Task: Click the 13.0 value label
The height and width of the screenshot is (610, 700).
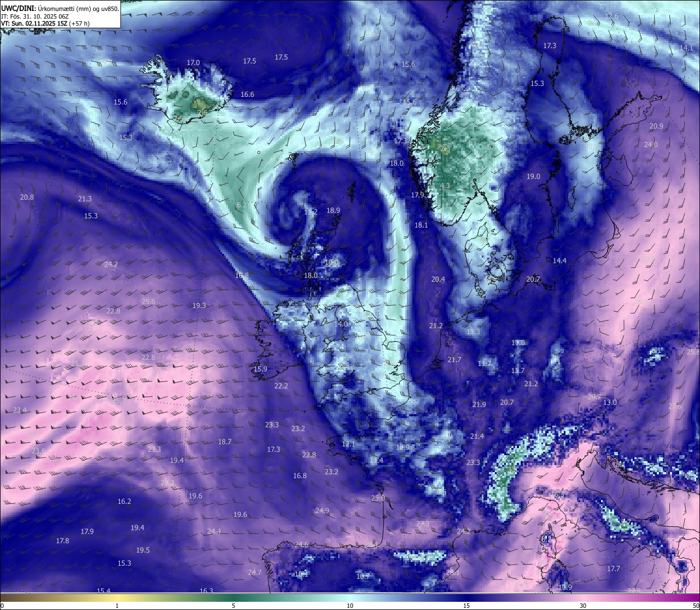Action: (610, 403)
